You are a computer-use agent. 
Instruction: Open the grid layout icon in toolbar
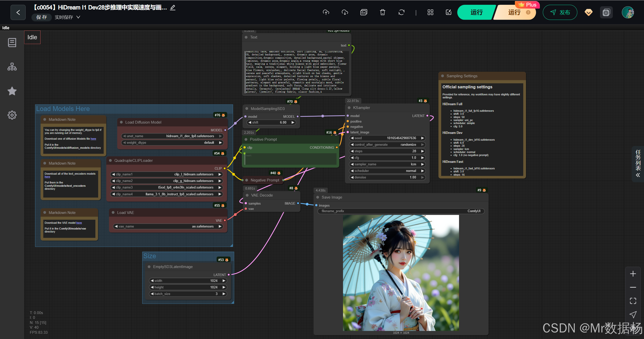click(x=430, y=12)
